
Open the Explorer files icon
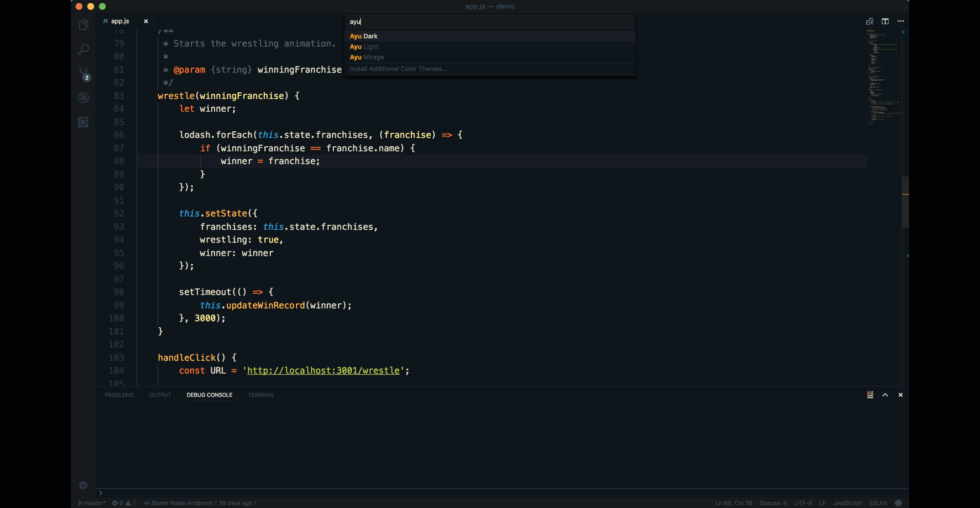coord(83,25)
